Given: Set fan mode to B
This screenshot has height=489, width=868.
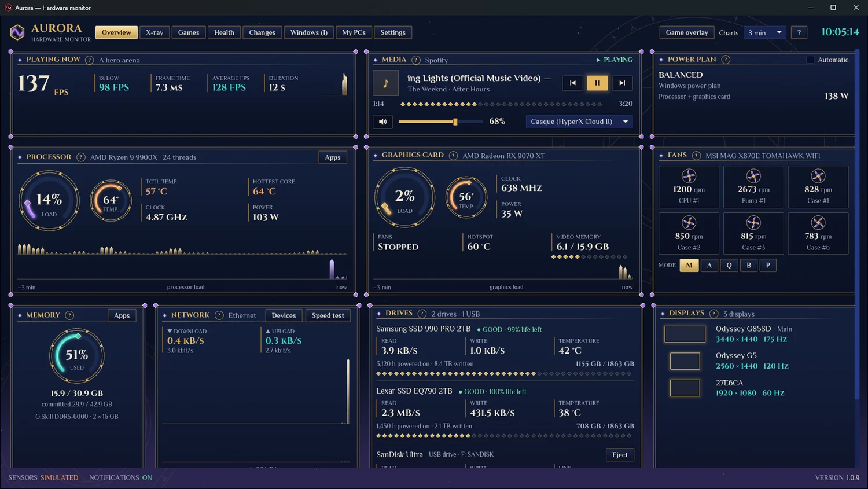Looking at the screenshot, I should pyautogui.click(x=749, y=265).
